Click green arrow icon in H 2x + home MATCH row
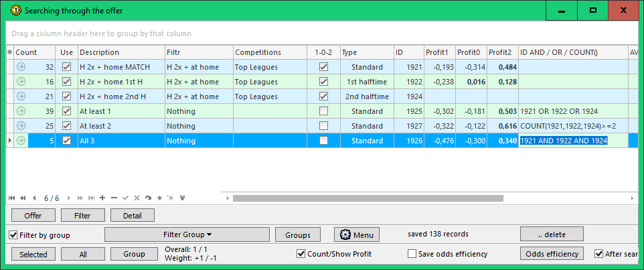The height and width of the screenshot is (270, 644). [21, 67]
